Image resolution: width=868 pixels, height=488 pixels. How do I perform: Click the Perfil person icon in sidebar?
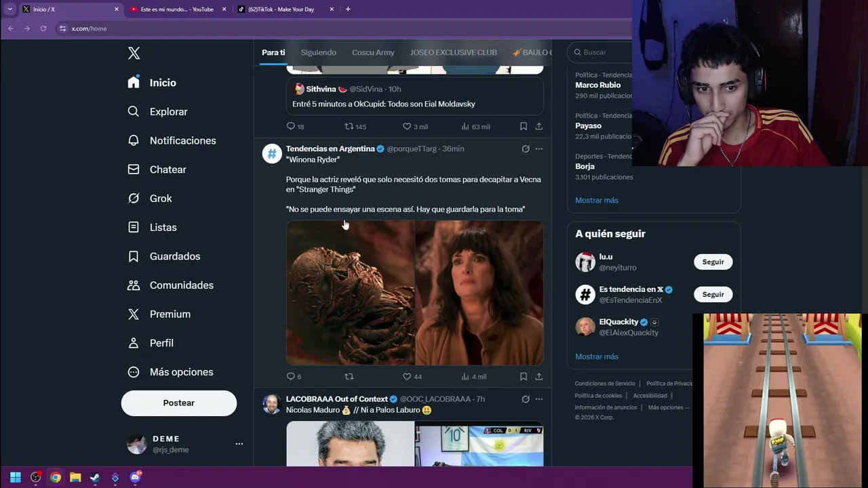tap(134, 343)
